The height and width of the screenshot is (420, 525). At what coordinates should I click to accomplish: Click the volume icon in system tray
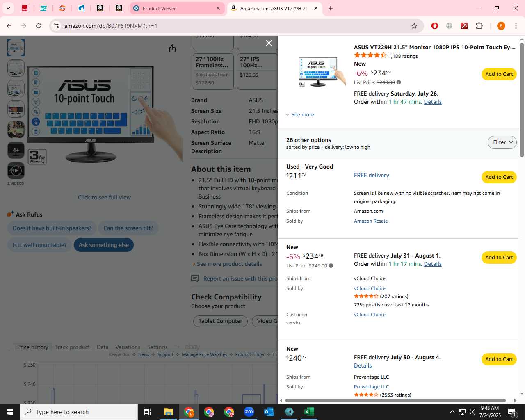(x=472, y=412)
